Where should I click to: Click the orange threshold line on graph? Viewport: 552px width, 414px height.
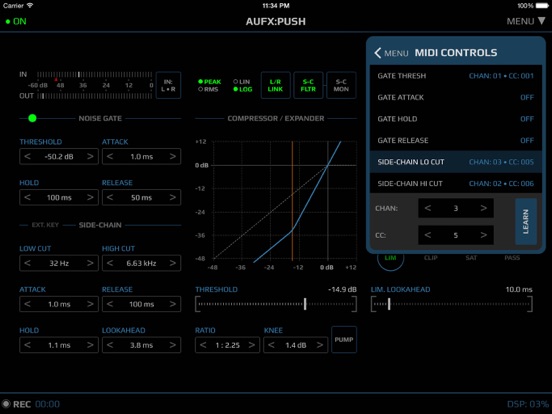[292, 201]
